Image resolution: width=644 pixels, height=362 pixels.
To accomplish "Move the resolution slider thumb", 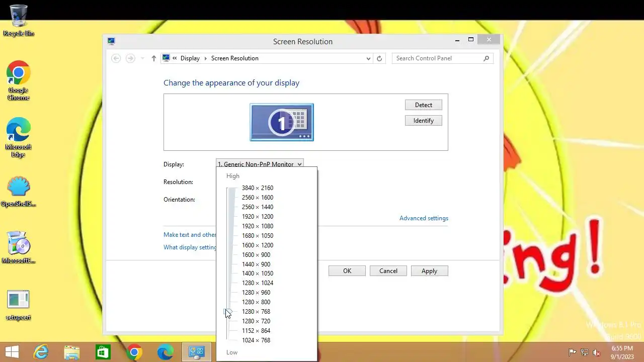I will pos(227,312).
